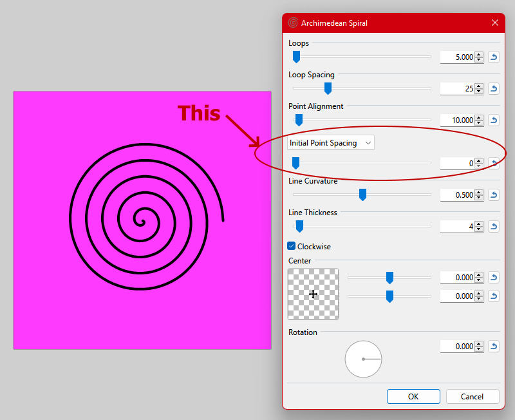Reset Point Alignment with its undo arrow icon

(x=493, y=120)
